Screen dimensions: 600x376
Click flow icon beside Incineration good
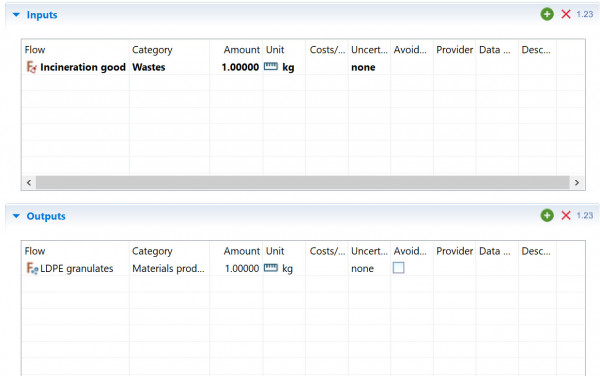coord(31,67)
